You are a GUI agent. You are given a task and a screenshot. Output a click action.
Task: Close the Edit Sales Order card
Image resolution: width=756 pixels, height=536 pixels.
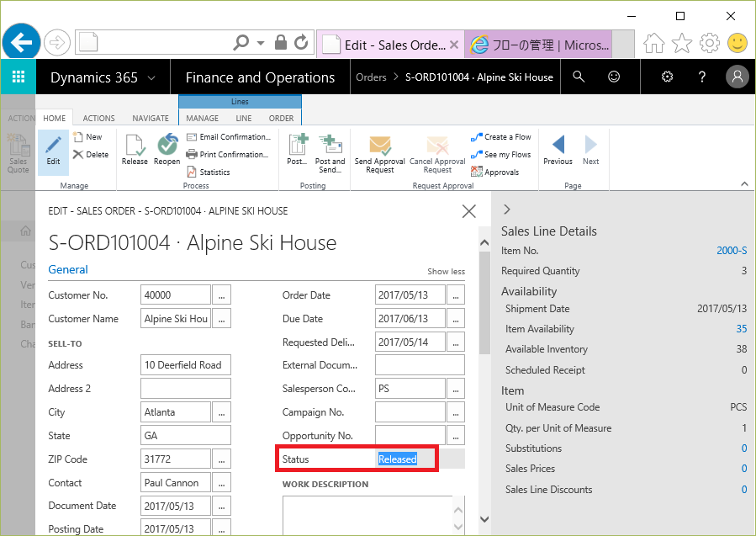(468, 211)
